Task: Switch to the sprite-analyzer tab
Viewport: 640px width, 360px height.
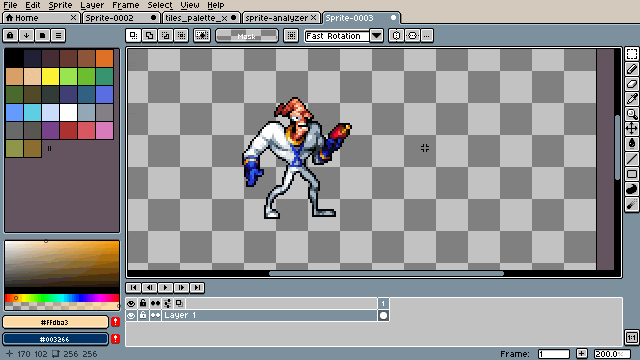Action: click(276, 18)
